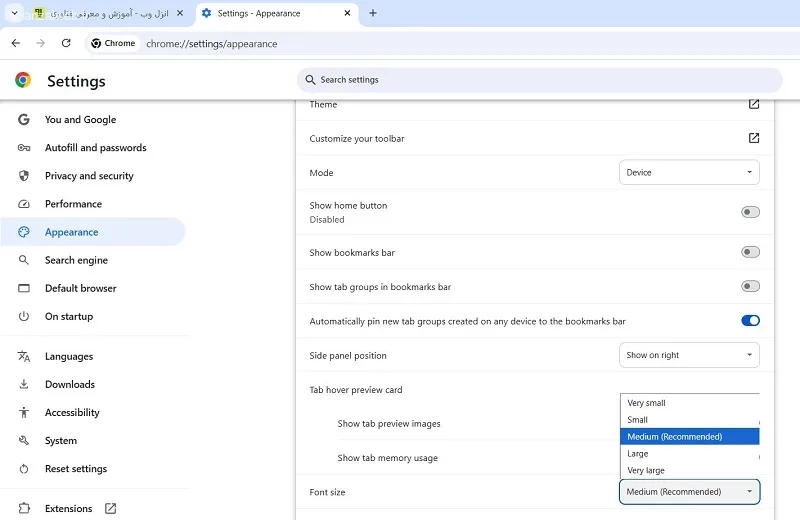Viewport: 800px width, 520px height.
Task: Choose Small from font size list
Action: point(638,420)
